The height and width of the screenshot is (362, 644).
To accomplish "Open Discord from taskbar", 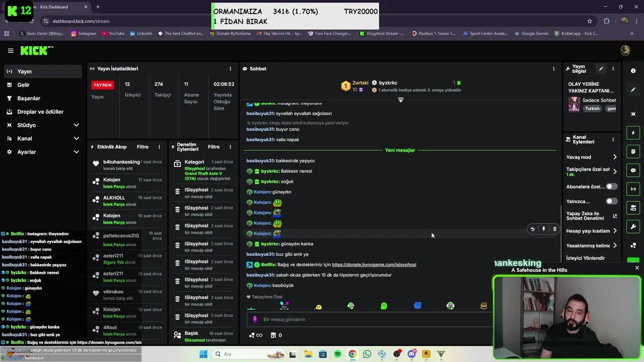I will [x=412, y=354].
